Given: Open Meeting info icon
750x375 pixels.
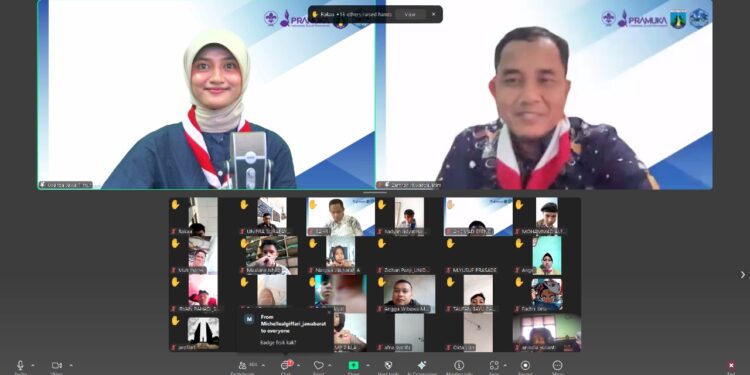Looking at the screenshot, I should pos(459,365).
